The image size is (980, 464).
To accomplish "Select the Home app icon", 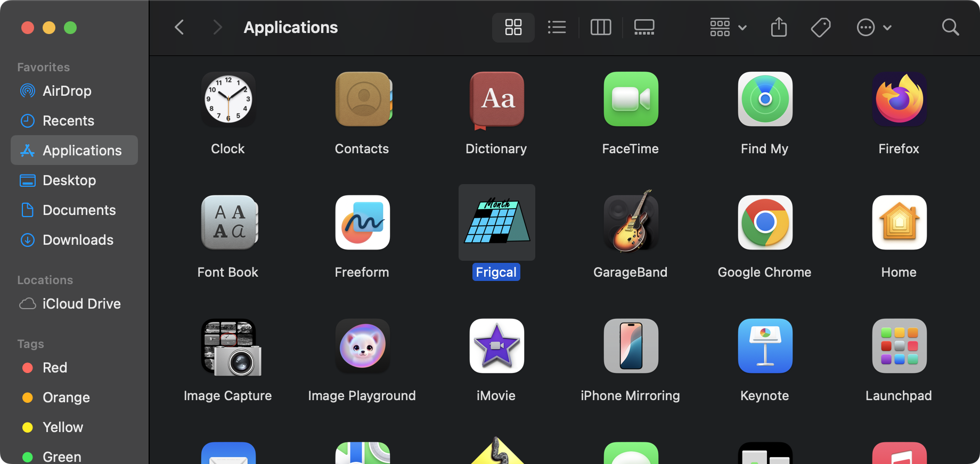I will (x=900, y=222).
